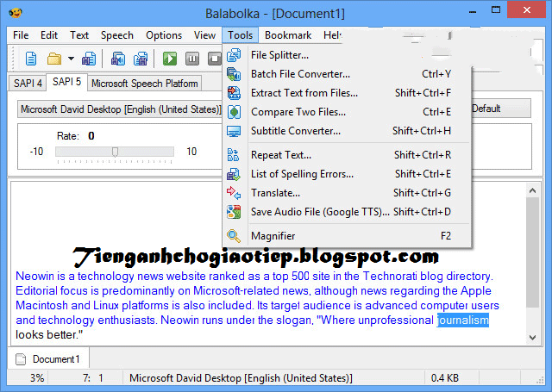Viewport: 552px width, 392px height.
Task: Click the Compare Two Files icon
Action: point(234,112)
